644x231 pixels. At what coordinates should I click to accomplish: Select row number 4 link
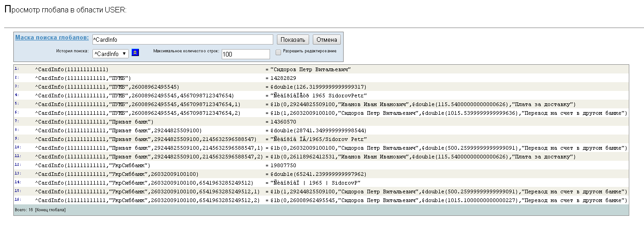pyautogui.click(x=17, y=95)
